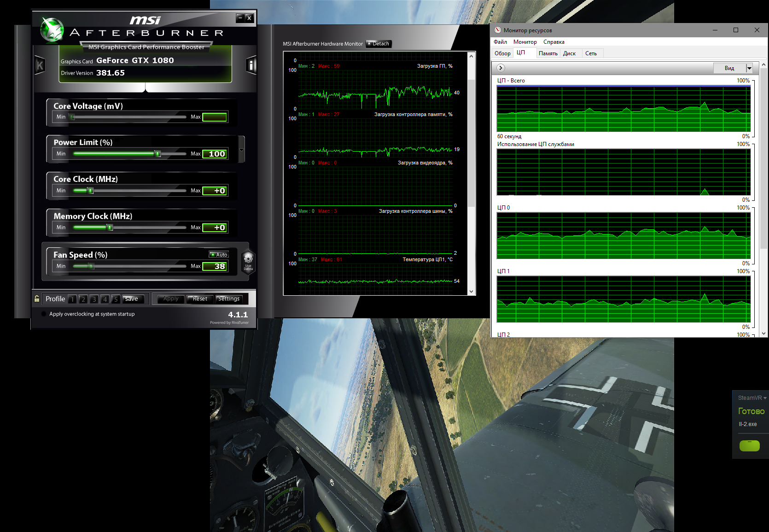
Task: Switch to the Диск tab
Action: [569, 53]
